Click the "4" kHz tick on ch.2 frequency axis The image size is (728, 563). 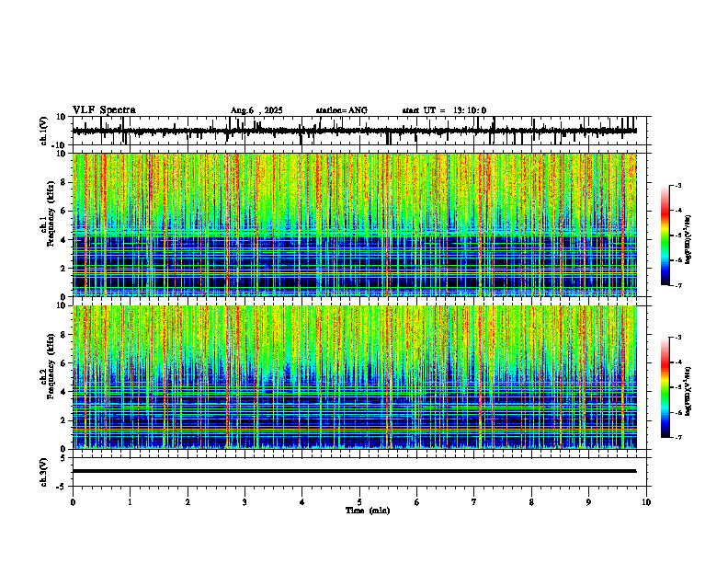[x=64, y=392]
